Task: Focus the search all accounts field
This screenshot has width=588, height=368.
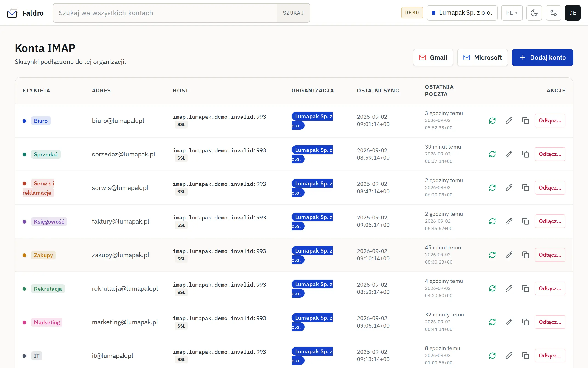Action: (x=165, y=13)
